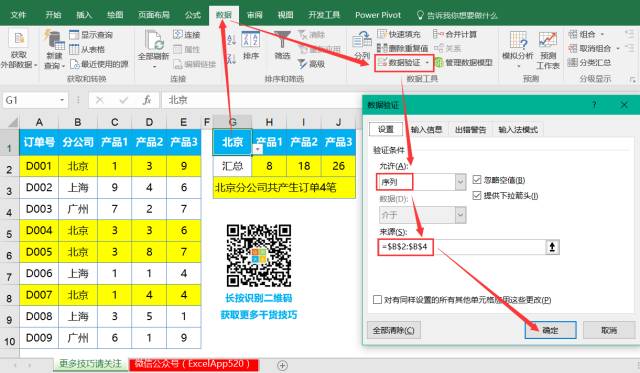Click Consolidate (合并计算)
640x373 pixels.
(x=455, y=34)
